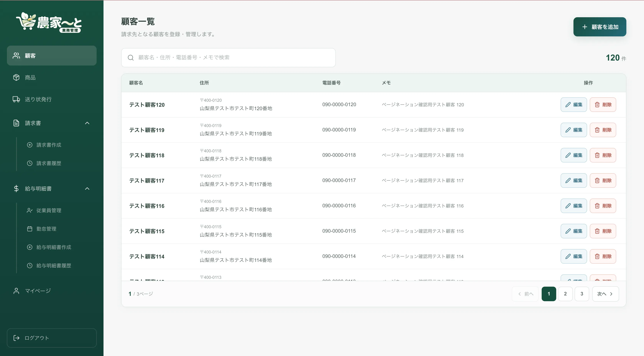Screen dimensions: 644x356
Task: Edit テスト顧客116
Action: [x=573, y=206]
